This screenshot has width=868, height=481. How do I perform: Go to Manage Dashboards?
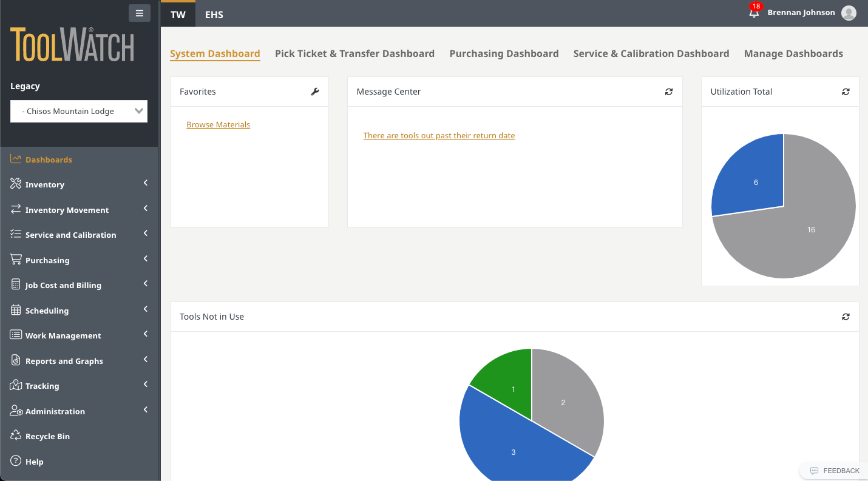(x=793, y=53)
